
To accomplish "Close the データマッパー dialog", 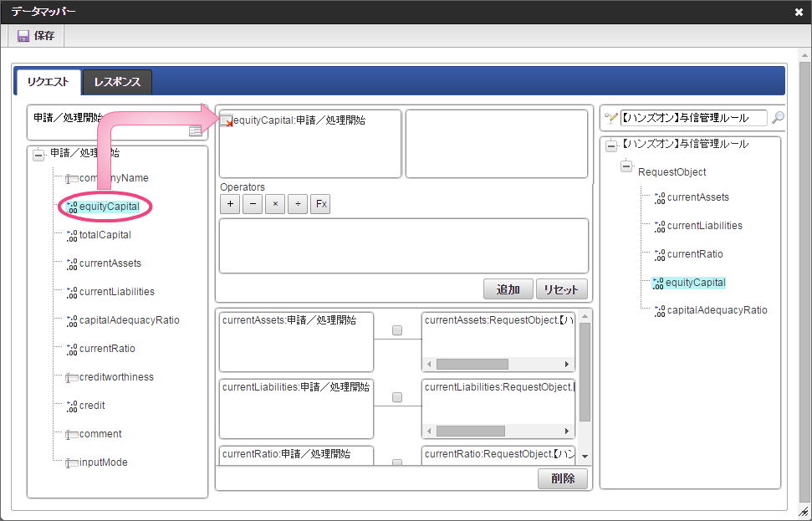I will (x=799, y=12).
